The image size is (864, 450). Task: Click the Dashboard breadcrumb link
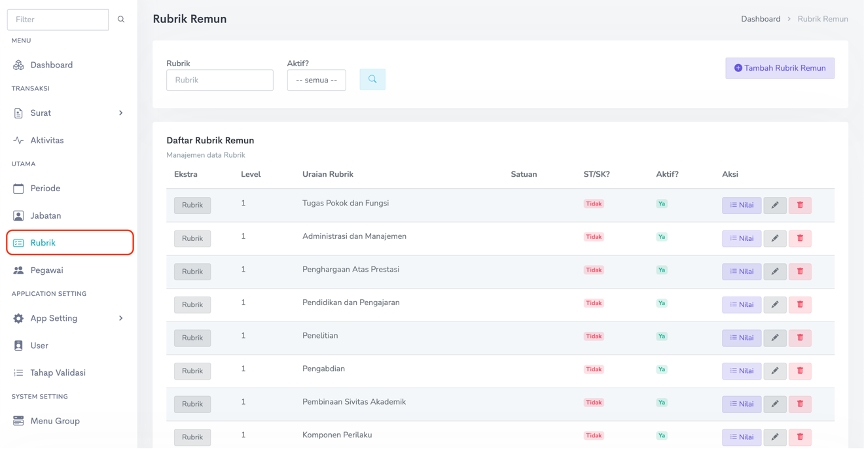coord(760,19)
